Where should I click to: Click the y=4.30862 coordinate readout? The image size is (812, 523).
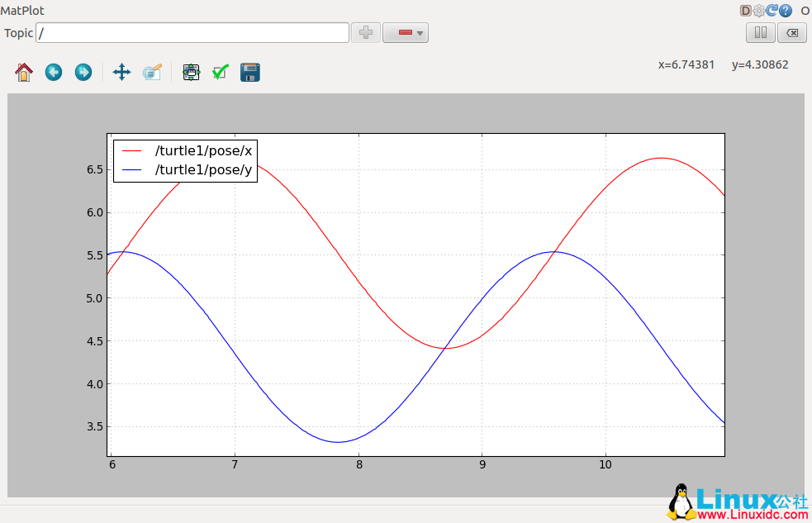pos(760,64)
